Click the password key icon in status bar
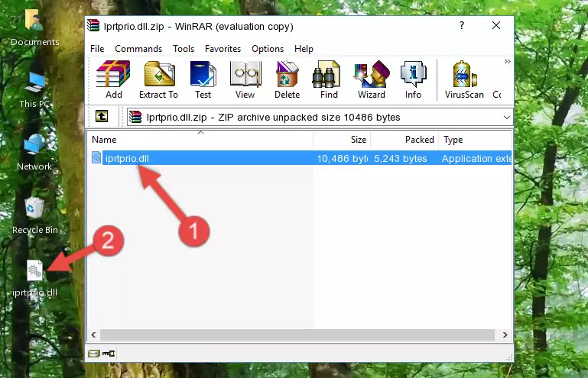This screenshot has height=378, width=588. point(109,354)
